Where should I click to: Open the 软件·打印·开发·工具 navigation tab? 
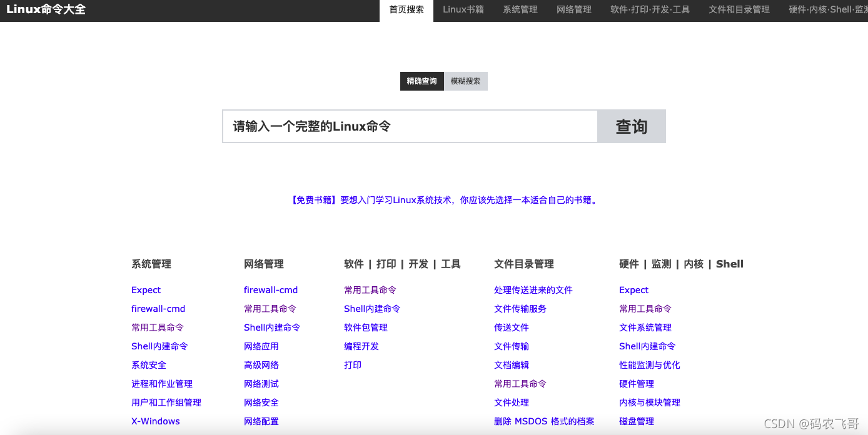(650, 10)
